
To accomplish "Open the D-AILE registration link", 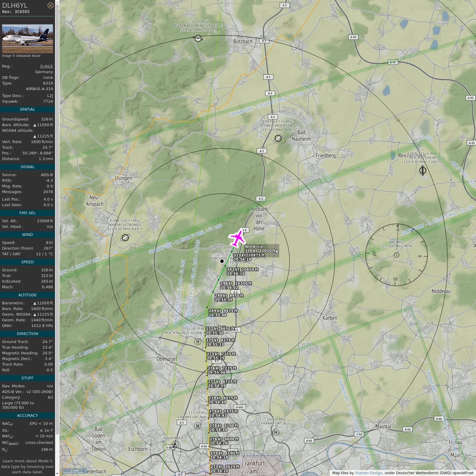I will 46,66.
